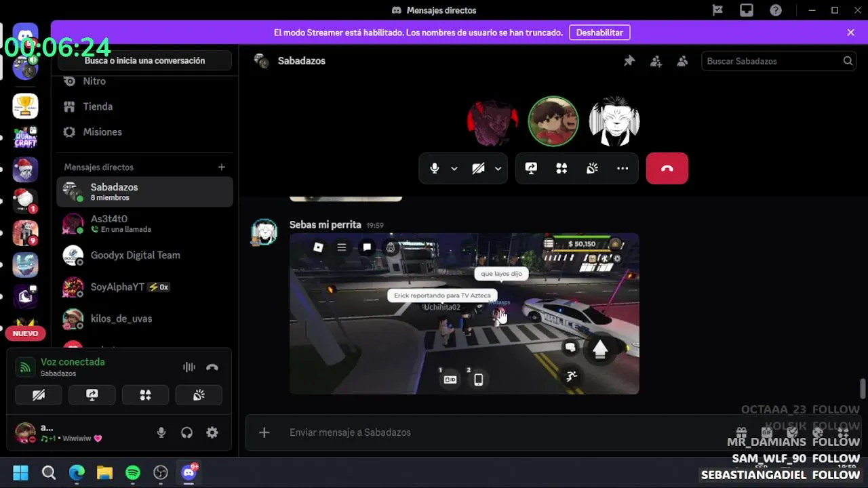Screen dimensions: 868x488
Task: Open the game screenshot image in chat
Action: pyautogui.click(x=464, y=314)
